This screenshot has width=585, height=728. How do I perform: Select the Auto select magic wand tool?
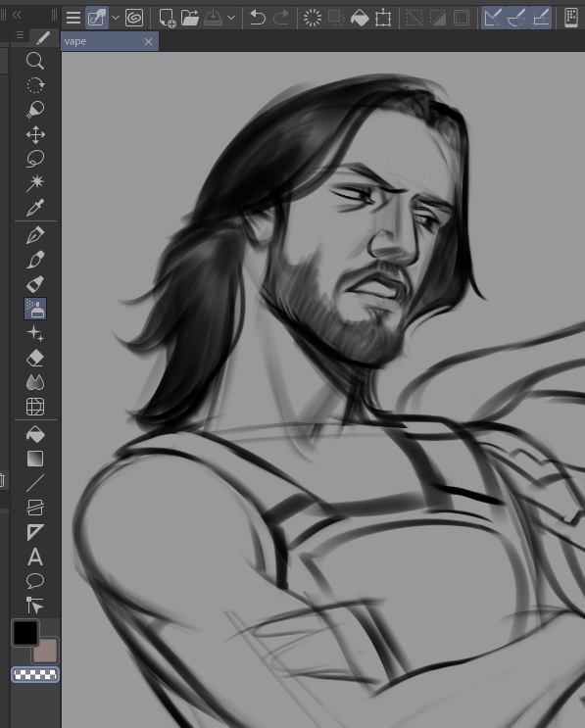35,183
